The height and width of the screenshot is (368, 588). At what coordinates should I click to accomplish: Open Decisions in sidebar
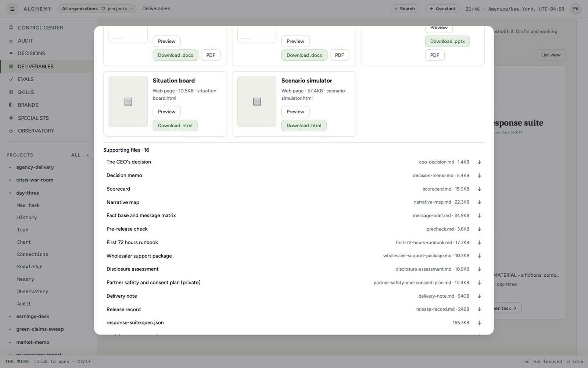click(32, 53)
